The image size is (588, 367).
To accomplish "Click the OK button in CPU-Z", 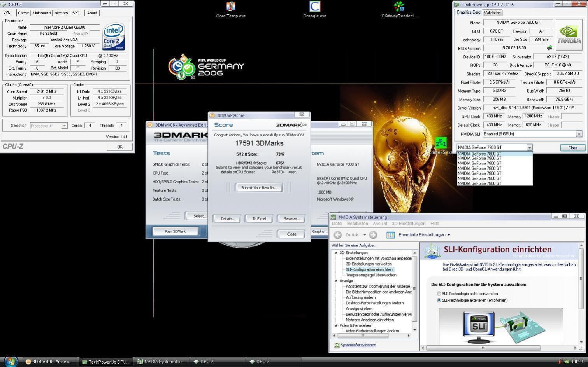I will (x=119, y=147).
